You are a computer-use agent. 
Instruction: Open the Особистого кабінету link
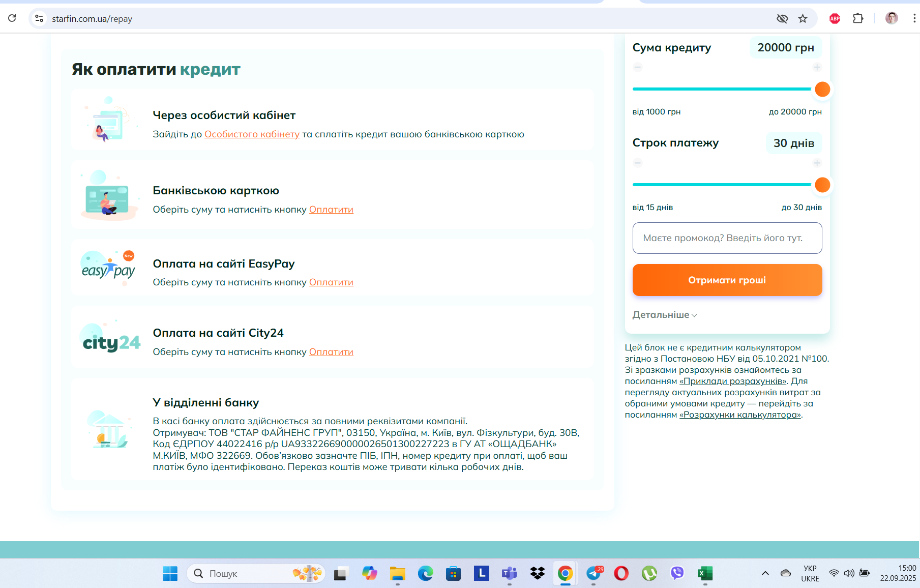point(252,134)
